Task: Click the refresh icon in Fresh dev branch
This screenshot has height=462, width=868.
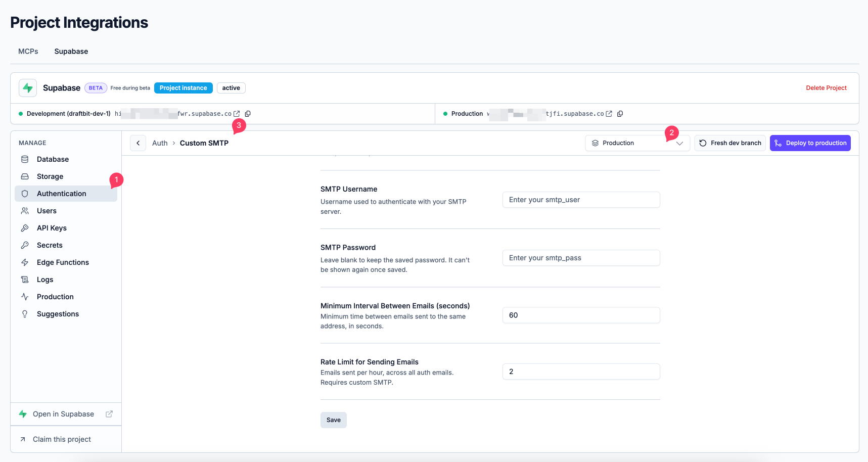Action: (x=703, y=143)
